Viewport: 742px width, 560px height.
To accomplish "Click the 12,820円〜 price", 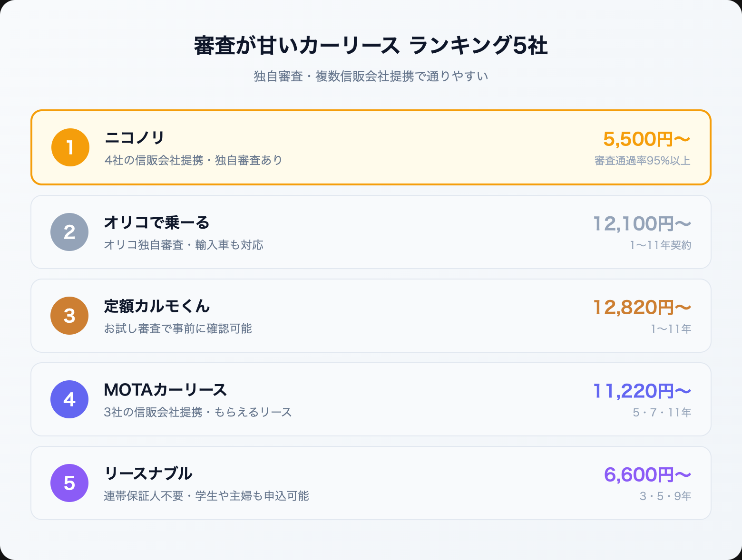I will (642, 308).
